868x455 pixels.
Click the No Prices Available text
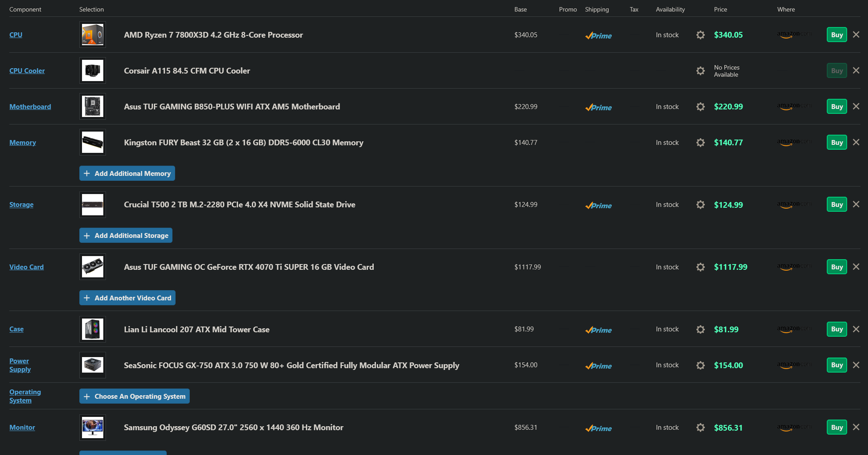(727, 71)
